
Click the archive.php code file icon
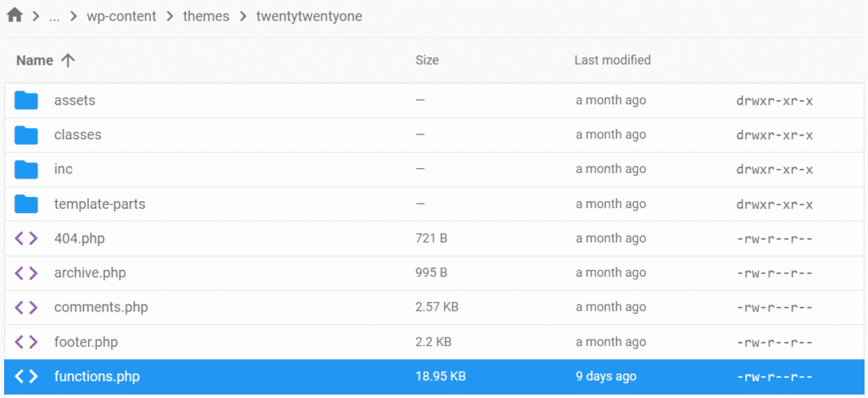point(26,273)
